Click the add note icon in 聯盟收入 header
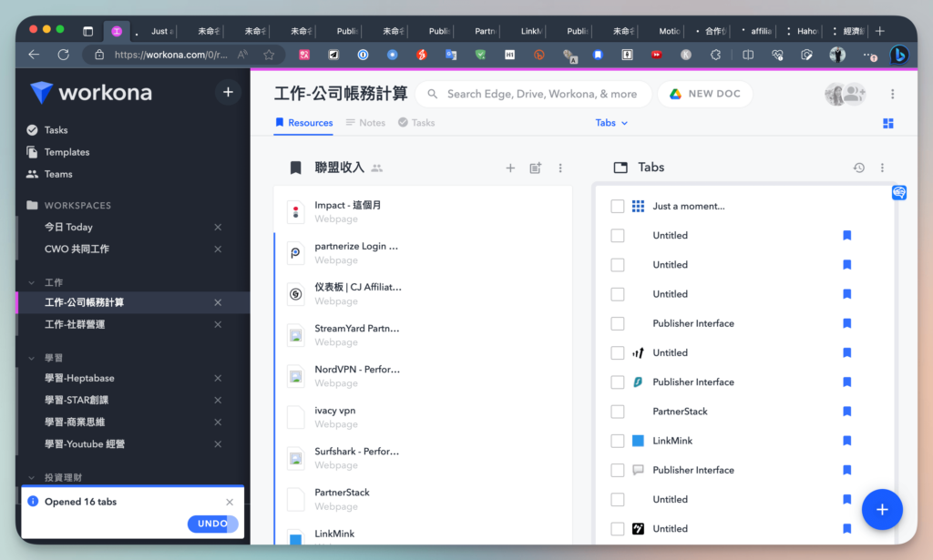The width and height of the screenshot is (933, 560). pyautogui.click(x=535, y=168)
